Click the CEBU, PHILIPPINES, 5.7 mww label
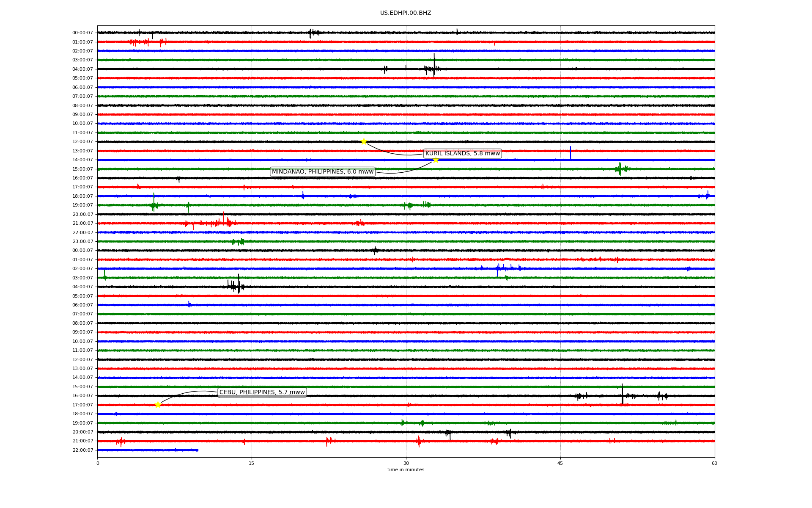The height and width of the screenshot is (508, 812). point(262,392)
